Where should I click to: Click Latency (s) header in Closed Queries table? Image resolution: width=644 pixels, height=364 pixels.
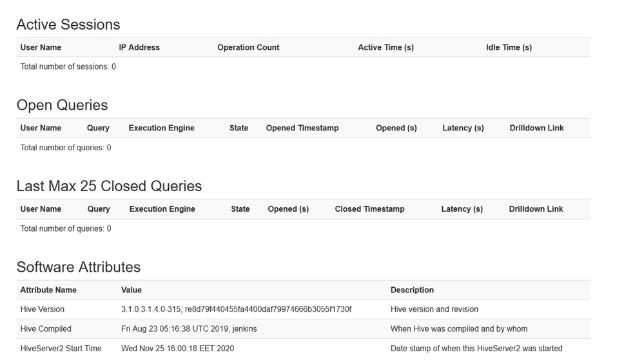[x=462, y=209]
